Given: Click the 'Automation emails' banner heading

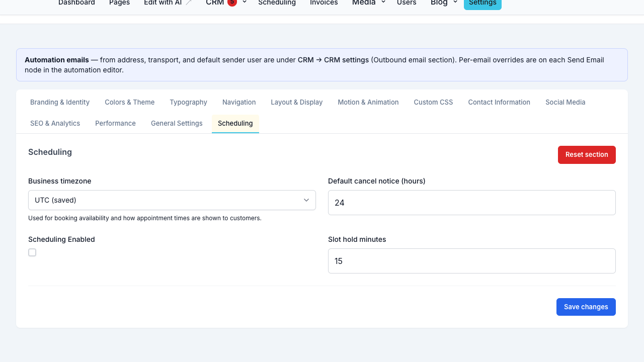Looking at the screenshot, I should pos(57,60).
